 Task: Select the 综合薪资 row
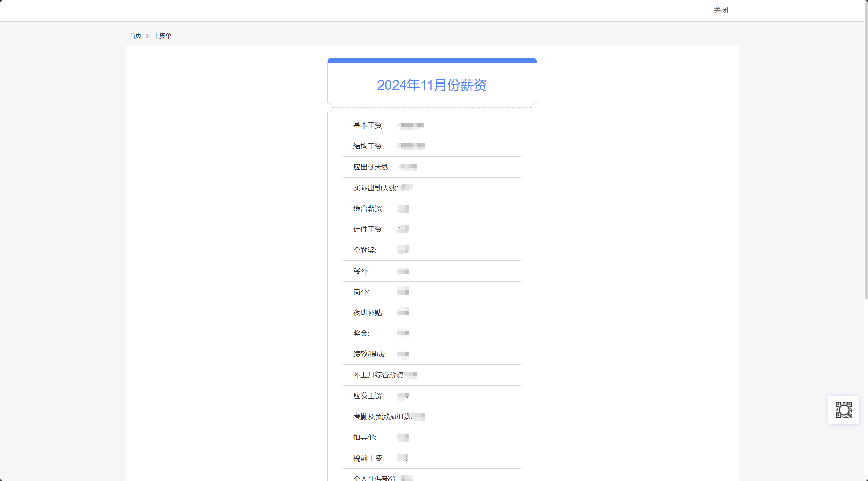tap(432, 209)
